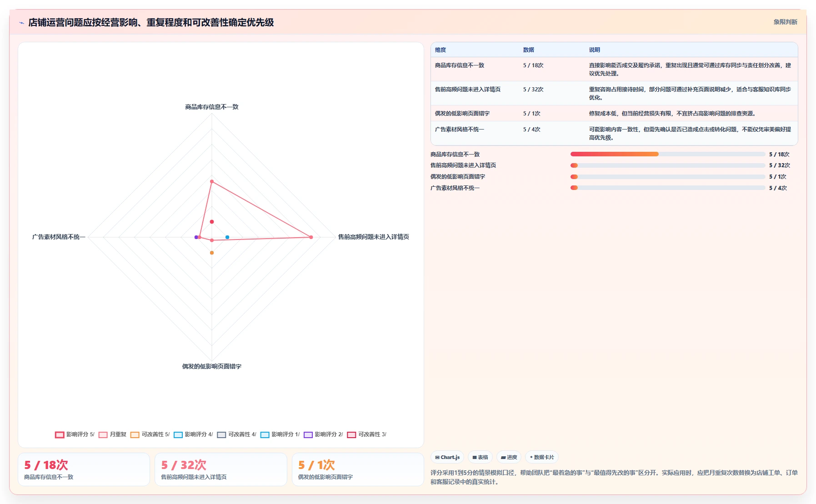Click the 维度 column header
This screenshot has width=816, height=504.
[x=441, y=50]
